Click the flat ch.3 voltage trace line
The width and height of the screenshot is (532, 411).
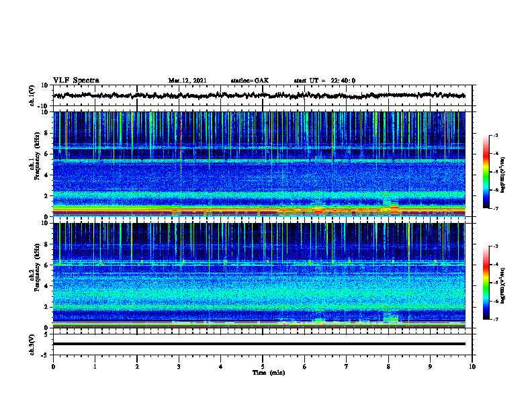[259, 344]
